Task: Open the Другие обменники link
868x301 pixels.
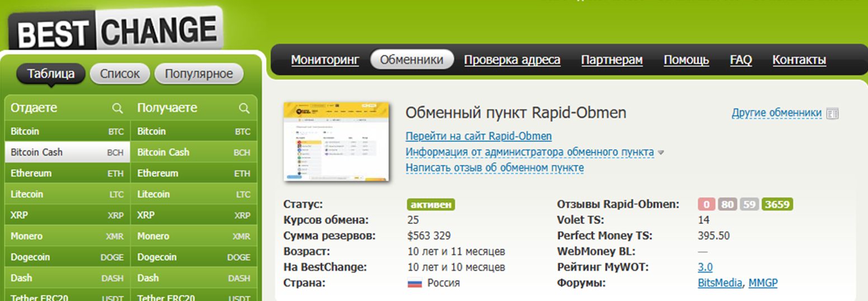Action: [777, 113]
